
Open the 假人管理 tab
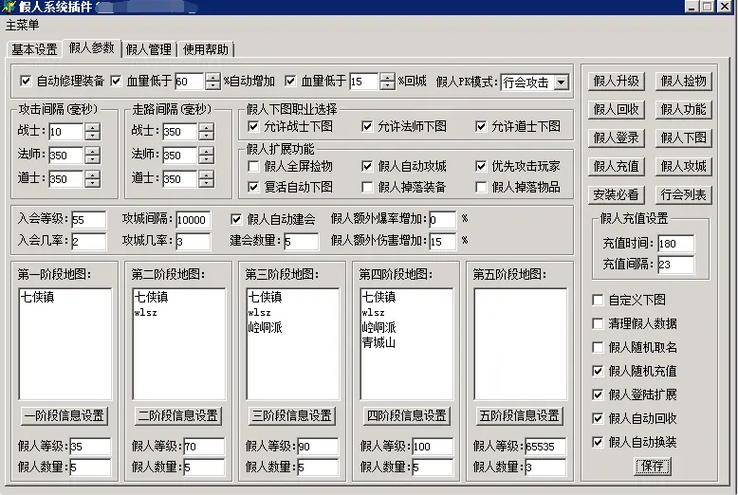coord(150,49)
